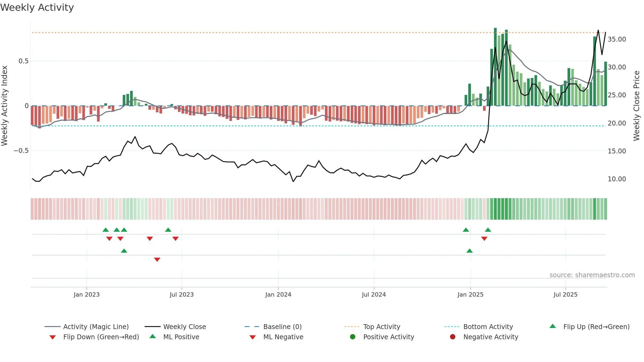Click the flip-down triangle after Jan 2025
The width and height of the screenshot is (644, 362).
[484, 239]
